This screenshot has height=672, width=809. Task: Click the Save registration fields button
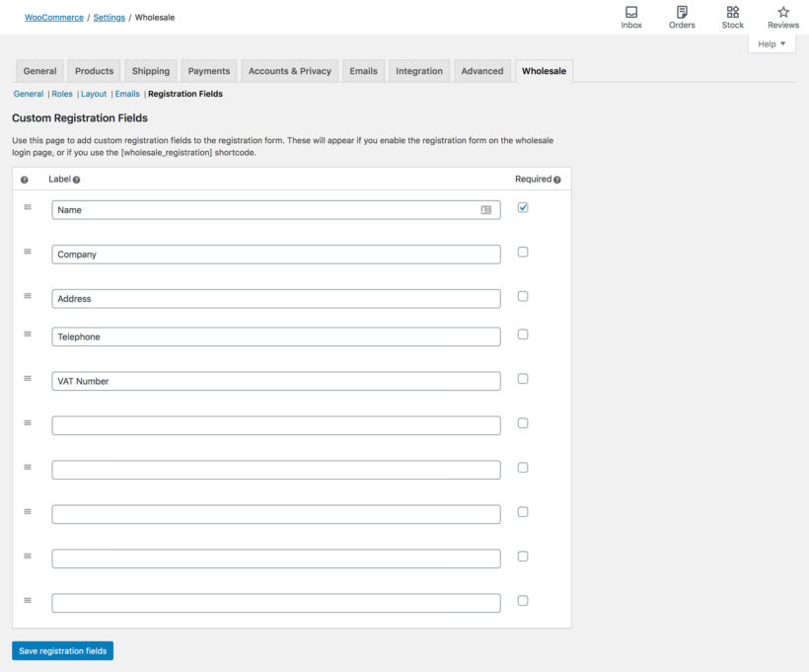pyautogui.click(x=62, y=650)
